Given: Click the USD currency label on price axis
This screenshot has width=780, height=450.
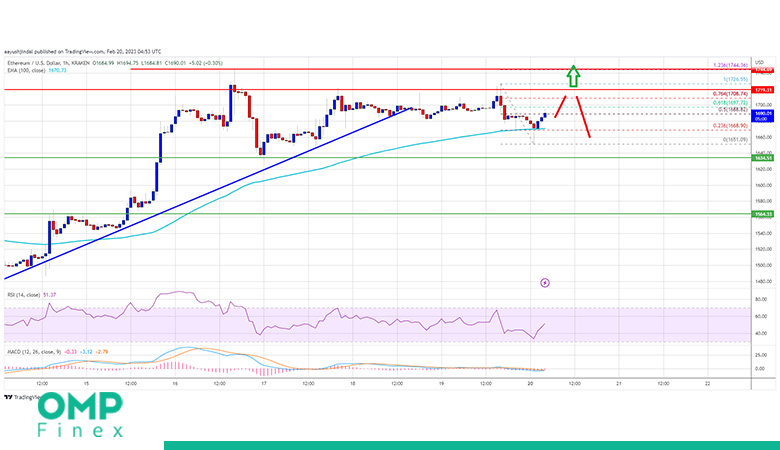Looking at the screenshot, I should pos(760,63).
